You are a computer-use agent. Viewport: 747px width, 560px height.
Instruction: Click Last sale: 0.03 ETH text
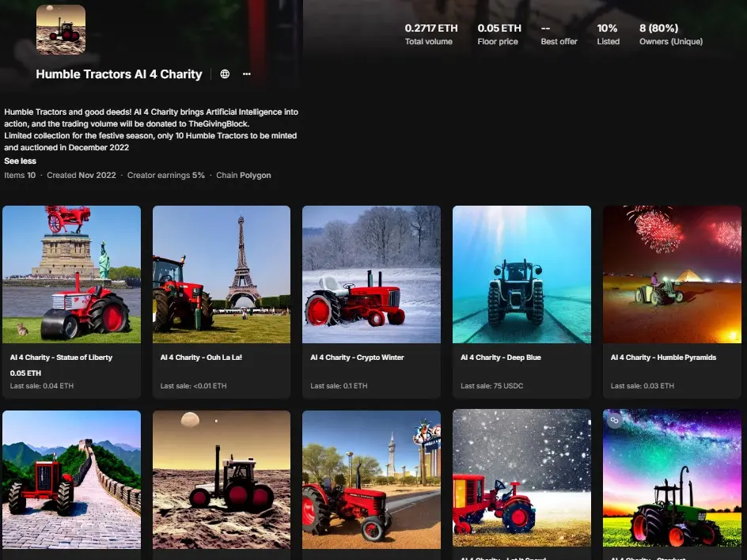tap(643, 386)
